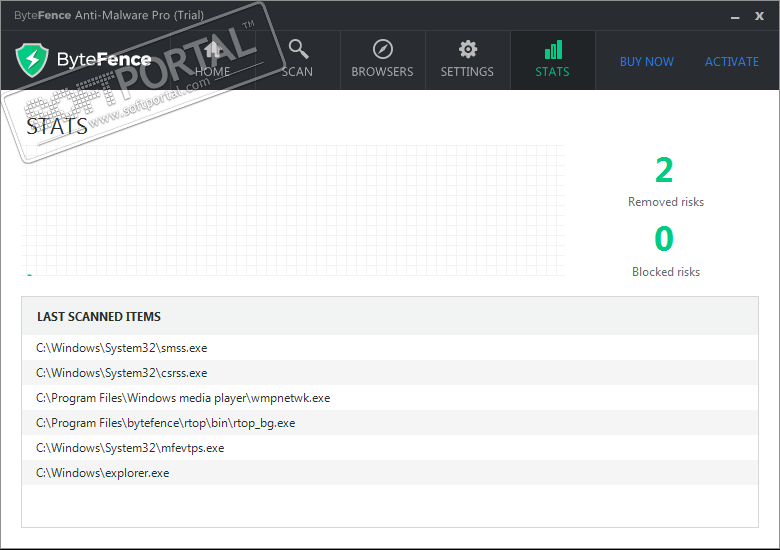
Task: Click the window title ByteFence Anti-Malware Pro (Trial)
Action: pyautogui.click(x=109, y=15)
